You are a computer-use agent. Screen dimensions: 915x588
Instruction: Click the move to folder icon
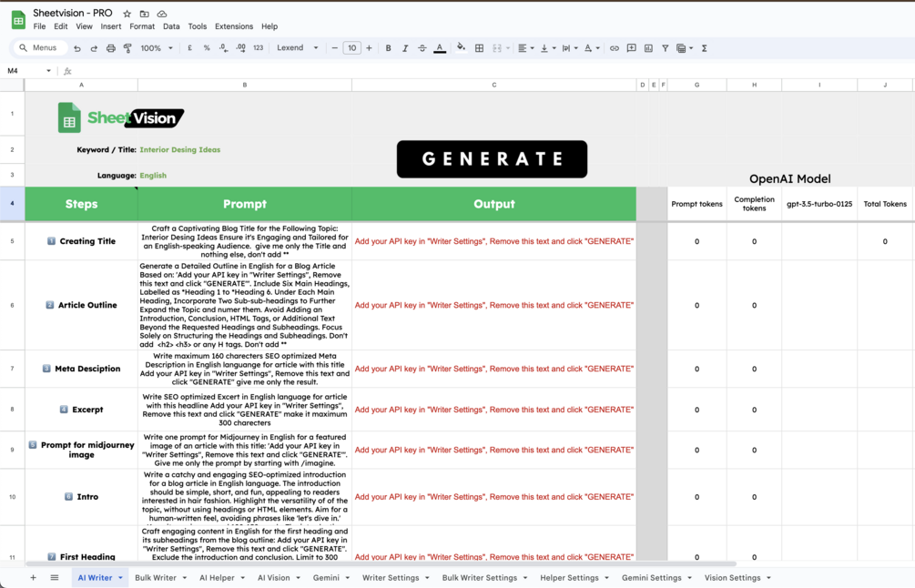click(x=145, y=14)
